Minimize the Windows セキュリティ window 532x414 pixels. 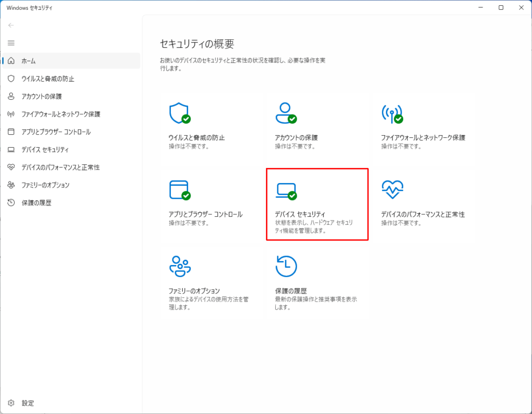click(481, 7)
